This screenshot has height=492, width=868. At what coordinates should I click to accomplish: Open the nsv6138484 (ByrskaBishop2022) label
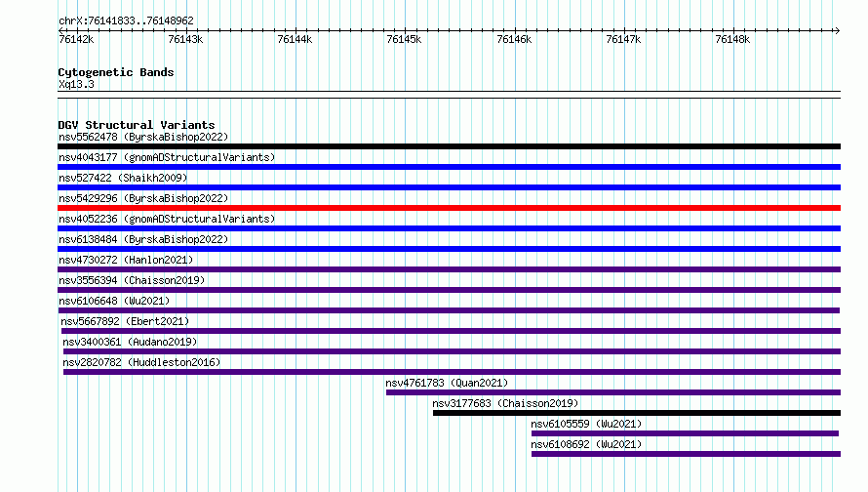(x=143, y=239)
